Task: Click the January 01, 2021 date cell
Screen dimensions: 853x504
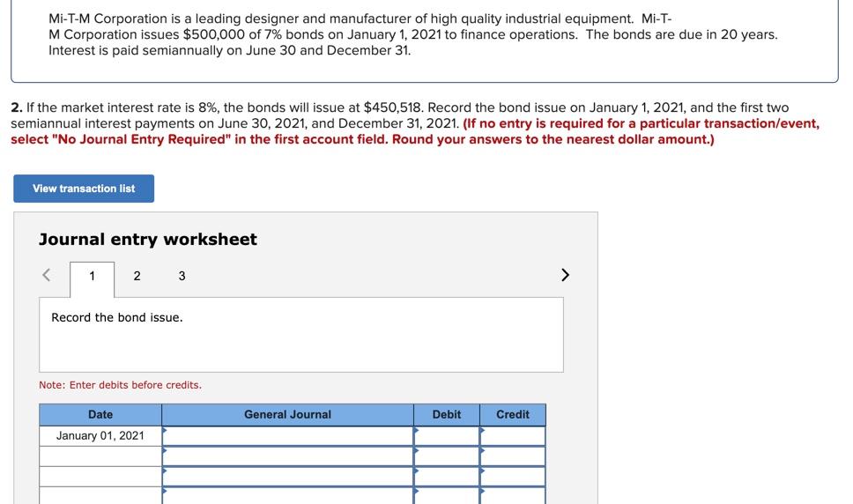Action: [100, 436]
